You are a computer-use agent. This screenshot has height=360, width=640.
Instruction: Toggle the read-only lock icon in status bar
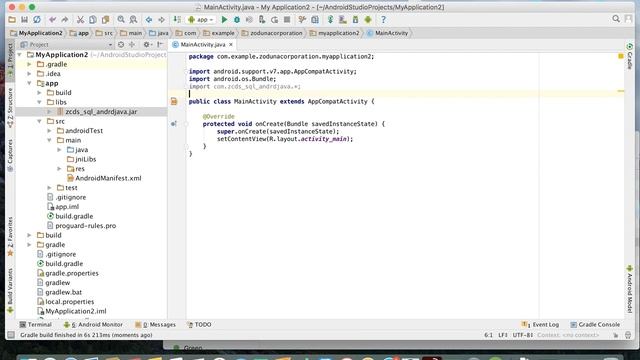coord(616,335)
